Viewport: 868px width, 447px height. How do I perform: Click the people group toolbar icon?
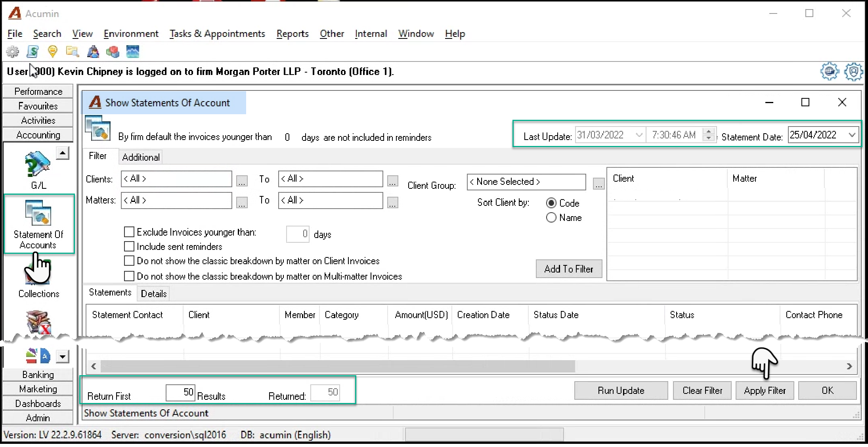(x=93, y=52)
